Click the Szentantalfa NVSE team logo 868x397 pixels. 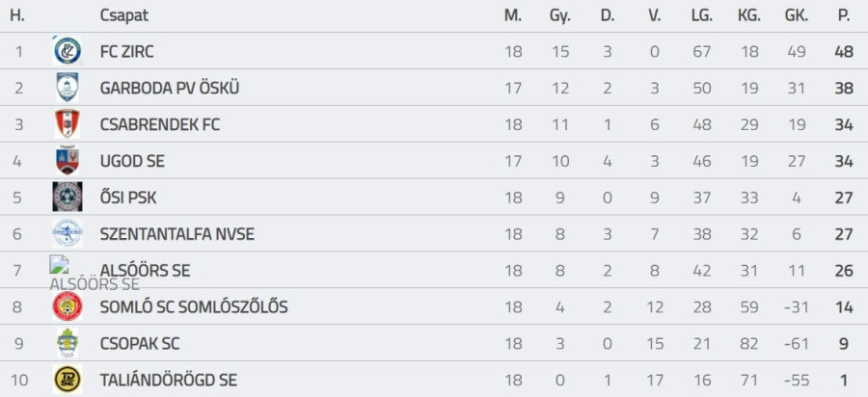pyautogui.click(x=67, y=234)
